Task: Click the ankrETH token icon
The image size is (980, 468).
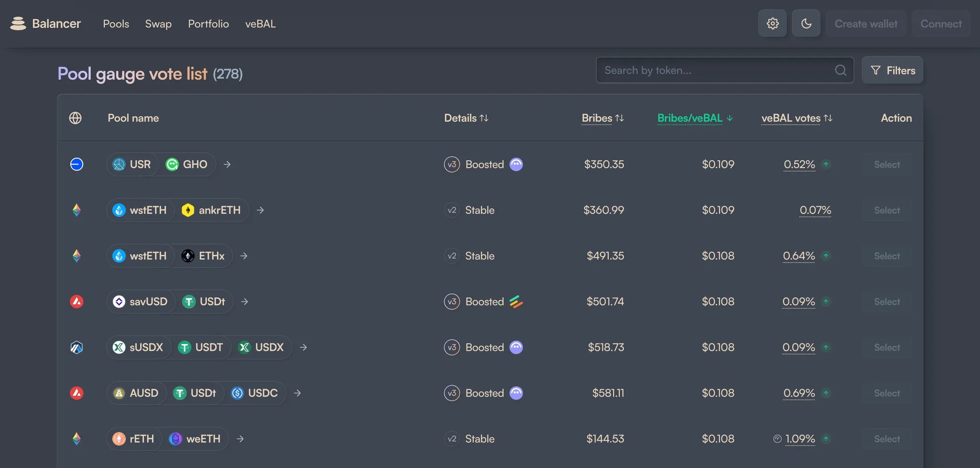Action: 188,210
